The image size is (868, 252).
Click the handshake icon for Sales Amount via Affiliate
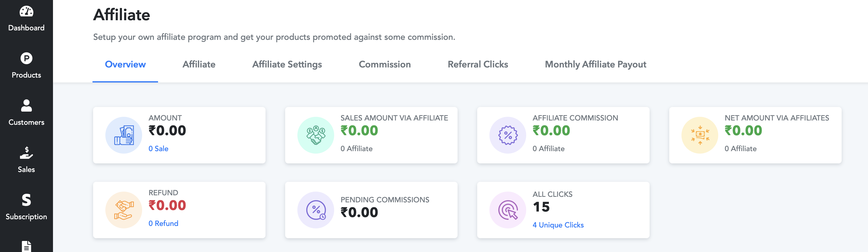pyautogui.click(x=316, y=135)
